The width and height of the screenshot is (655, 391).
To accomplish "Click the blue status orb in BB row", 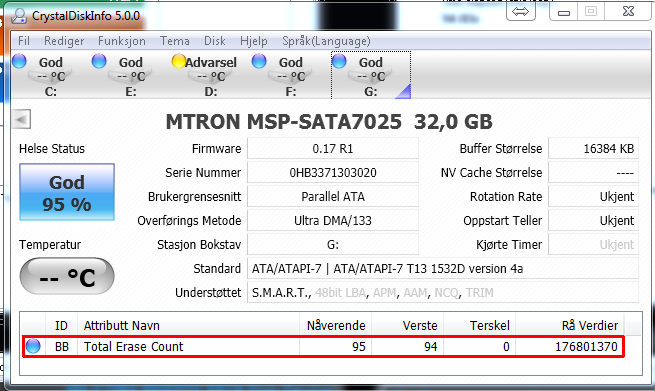I will point(33,346).
